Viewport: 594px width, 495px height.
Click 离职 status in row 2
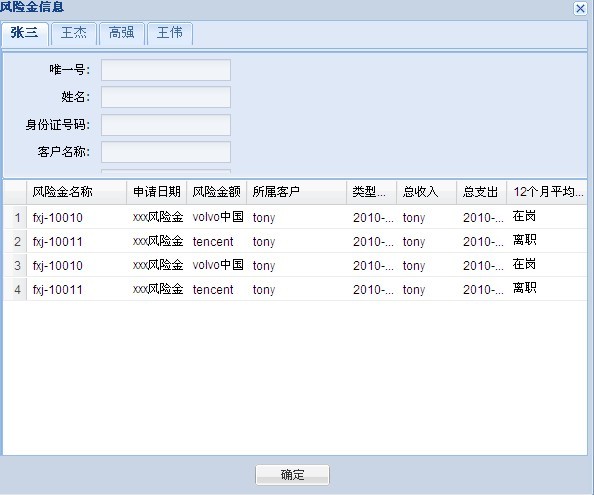click(x=524, y=240)
